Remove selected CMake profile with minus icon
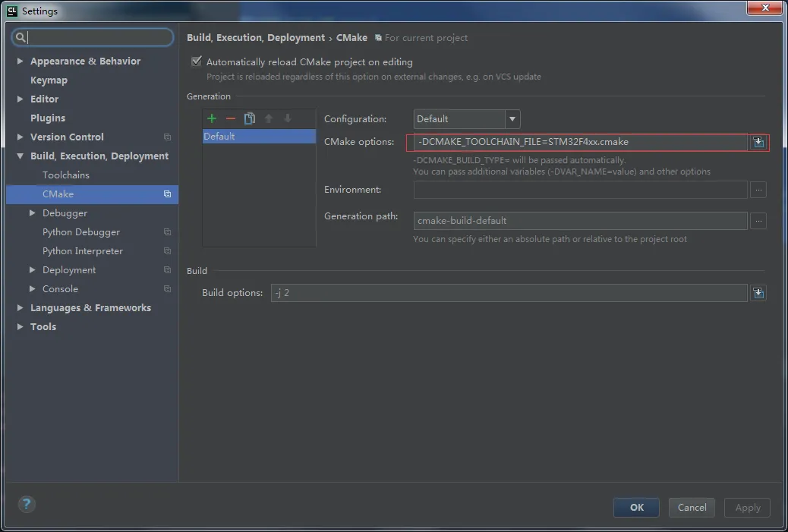The height and width of the screenshot is (532, 788). pos(231,118)
